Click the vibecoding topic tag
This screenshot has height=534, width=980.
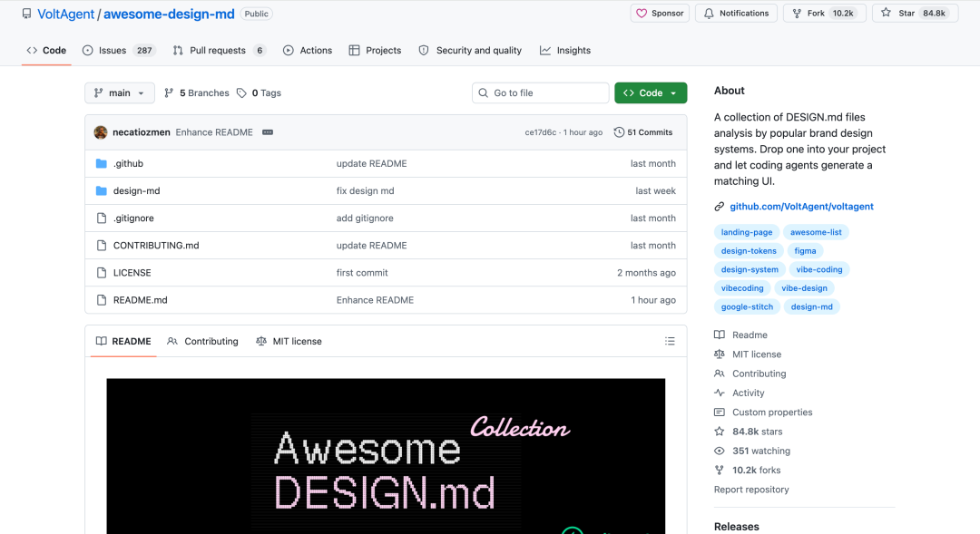click(x=742, y=288)
